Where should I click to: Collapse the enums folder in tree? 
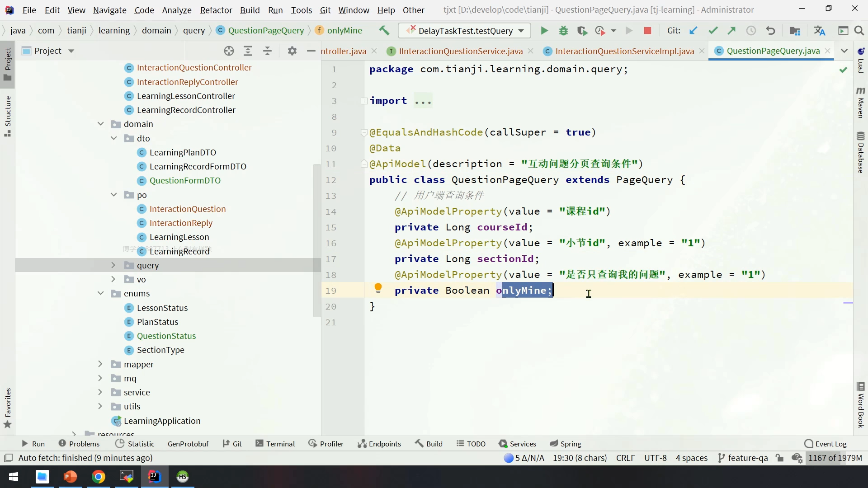click(x=100, y=293)
